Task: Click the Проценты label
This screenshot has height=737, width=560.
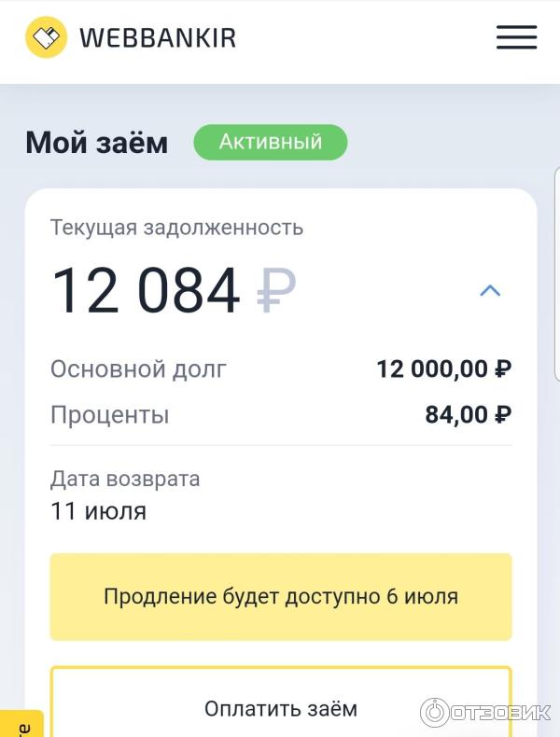Action: (110, 414)
